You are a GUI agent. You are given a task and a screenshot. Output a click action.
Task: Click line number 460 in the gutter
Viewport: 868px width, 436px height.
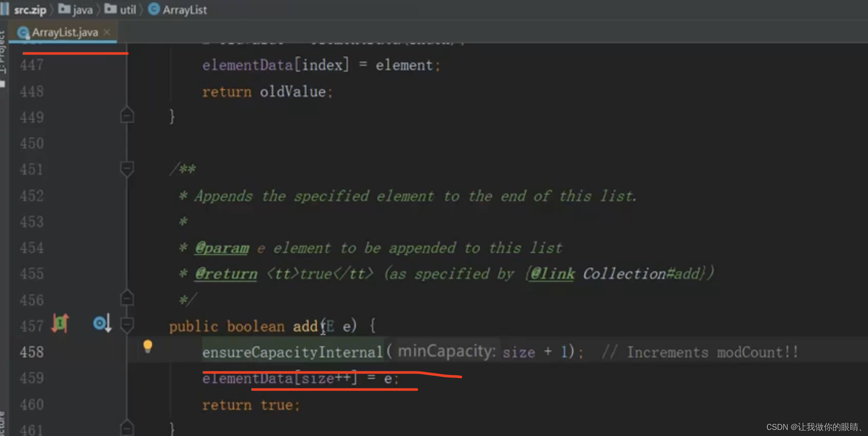[x=32, y=405]
